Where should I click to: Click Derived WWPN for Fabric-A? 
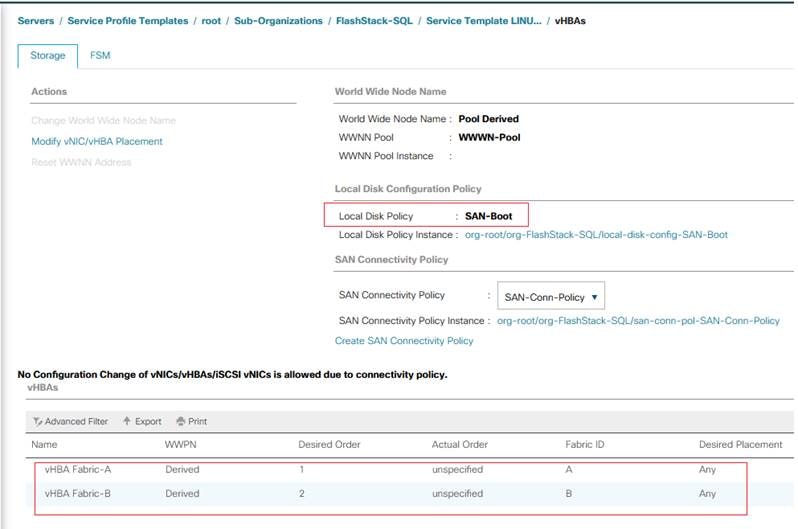click(182, 469)
